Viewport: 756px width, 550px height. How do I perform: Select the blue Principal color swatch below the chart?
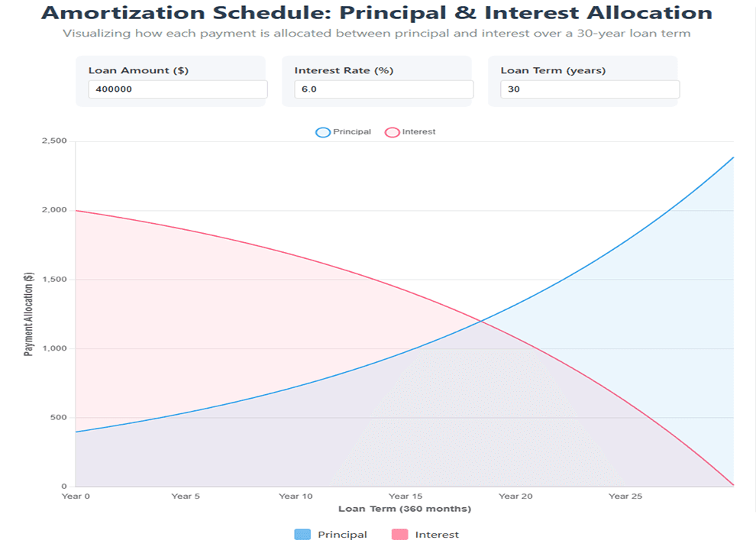pyautogui.click(x=303, y=534)
